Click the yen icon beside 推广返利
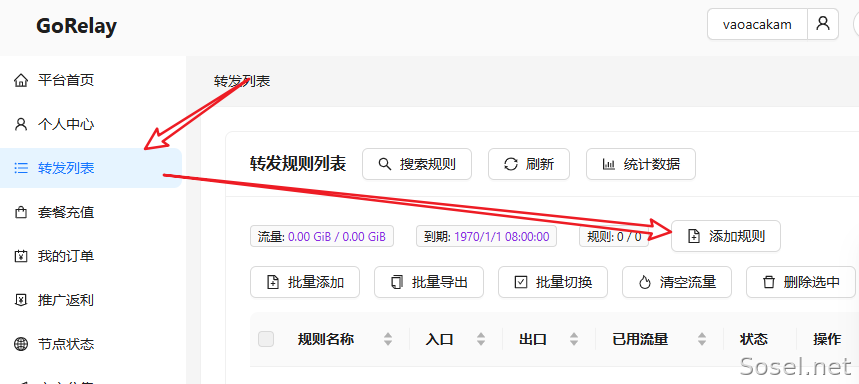The image size is (859, 384). [x=21, y=300]
